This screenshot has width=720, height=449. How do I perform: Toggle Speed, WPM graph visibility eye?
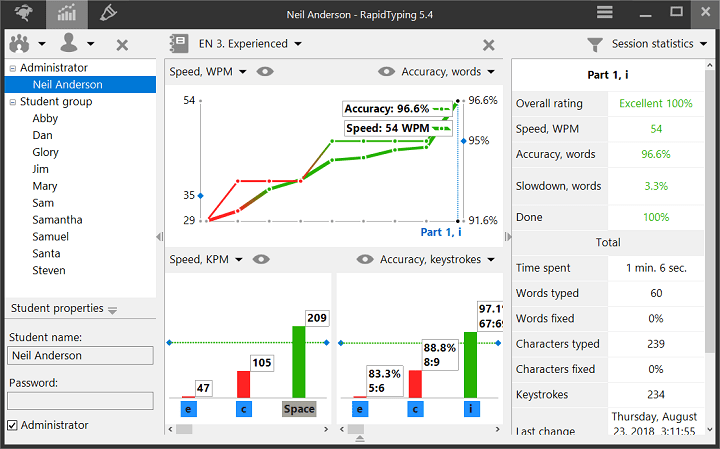(x=265, y=72)
